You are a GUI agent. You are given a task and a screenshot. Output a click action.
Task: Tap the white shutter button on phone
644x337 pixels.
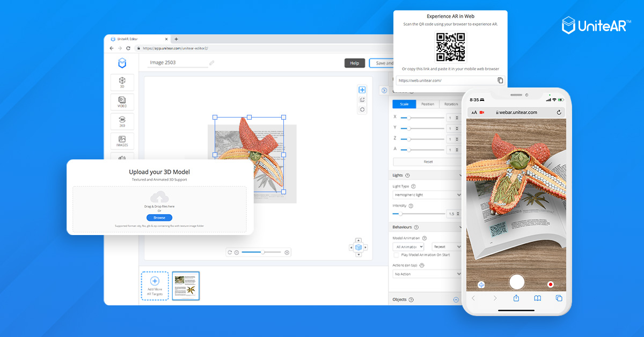tap(516, 282)
